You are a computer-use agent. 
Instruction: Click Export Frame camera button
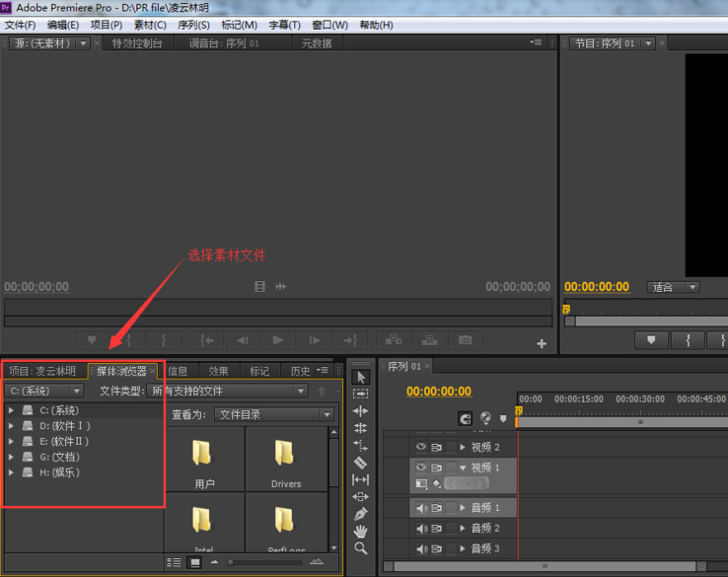(x=466, y=340)
